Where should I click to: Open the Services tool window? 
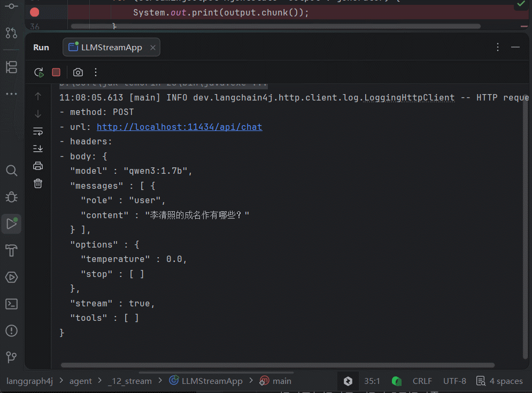point(11,278)
